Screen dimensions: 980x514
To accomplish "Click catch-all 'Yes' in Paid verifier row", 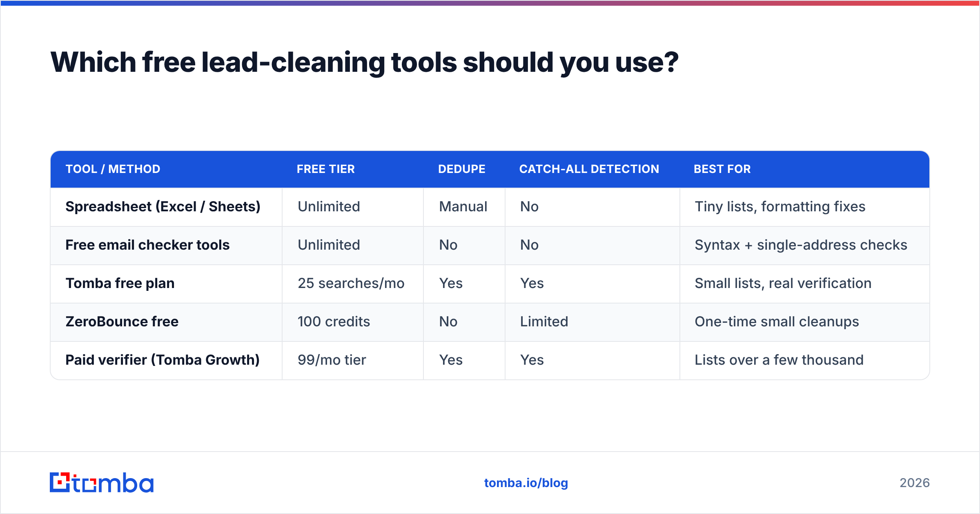I will 532,360.
